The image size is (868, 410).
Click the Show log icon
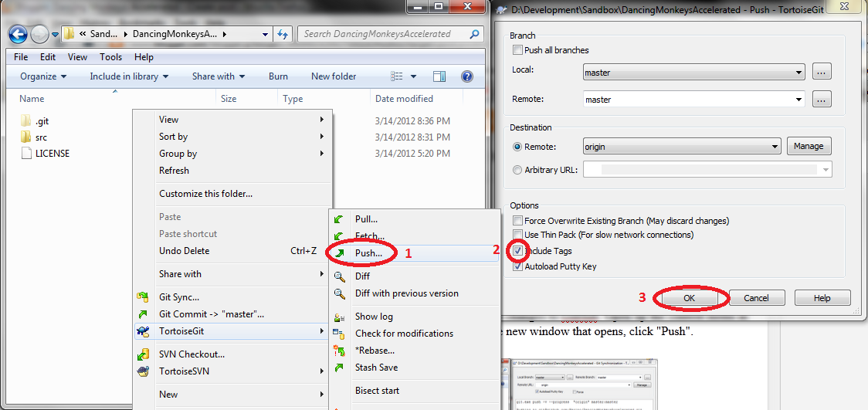pos(339,317)
